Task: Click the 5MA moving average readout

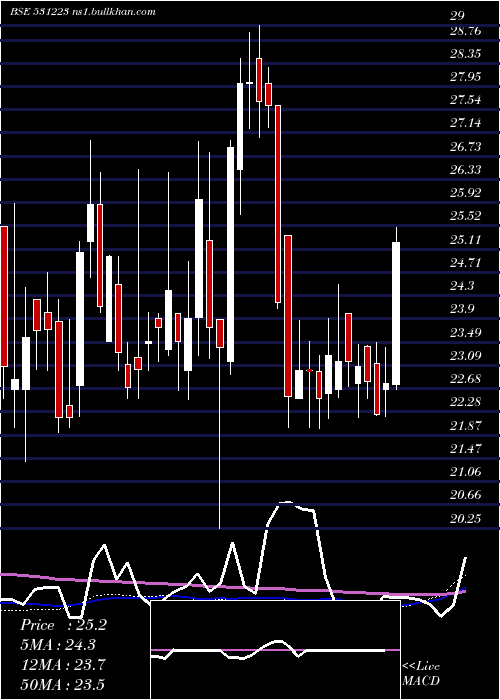Action: coord(58,645)
